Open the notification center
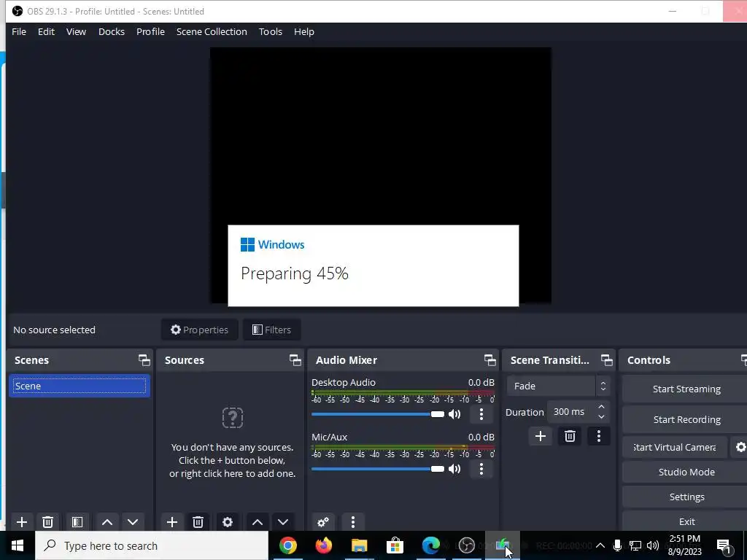Screen dimensions: 747x560 [x=724, y=545]
